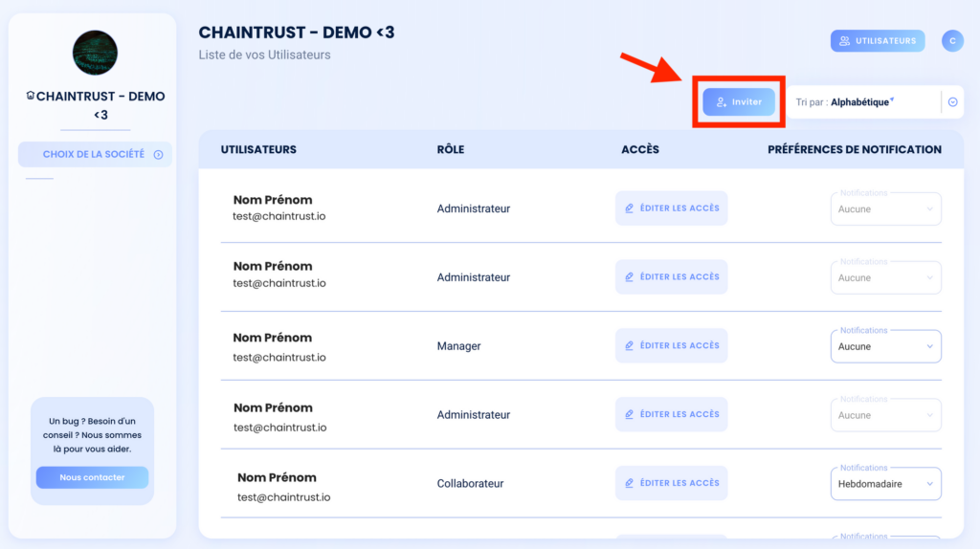Click arrow icon in Choix de la société
This screenshot has height=549, width=980.
click(159, 154)
